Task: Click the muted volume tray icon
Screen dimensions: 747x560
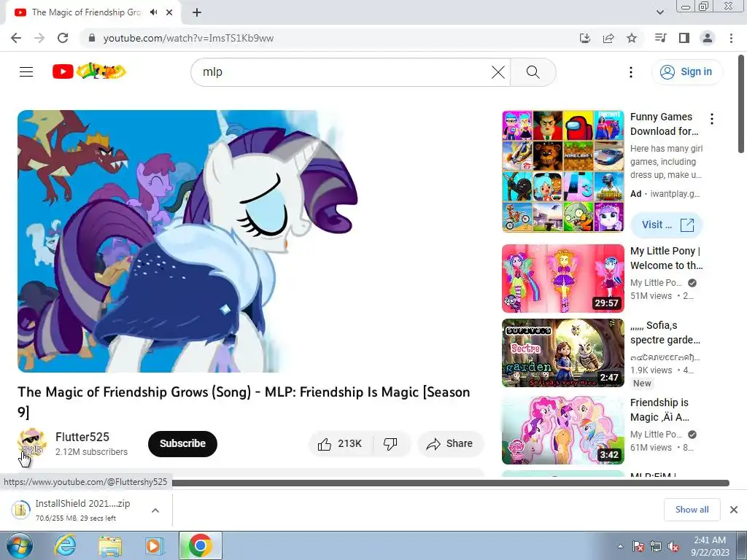Action: point(673,546)
